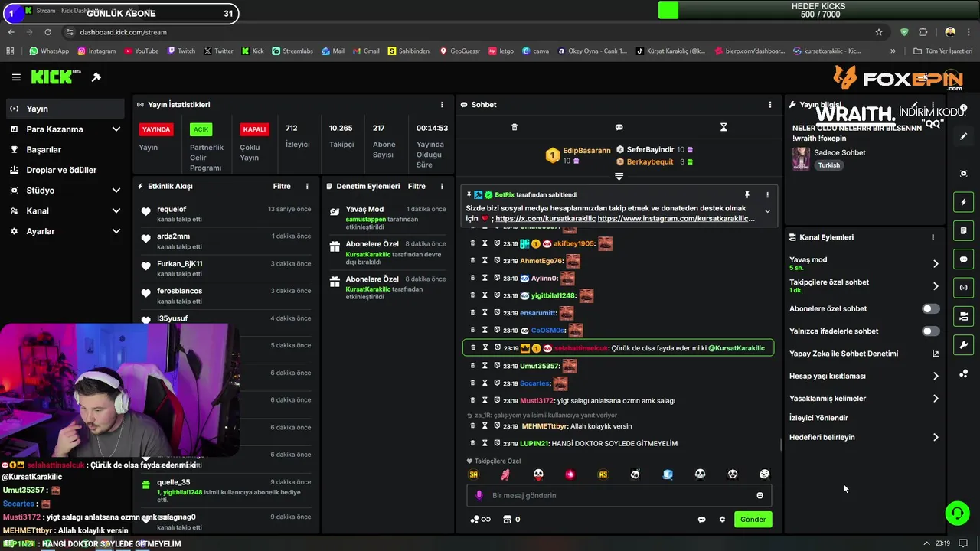Open Twitch bookmark in bookmarks bar
Image resolution: width=980 pixels, height=551 pixels.
point(181,51)
